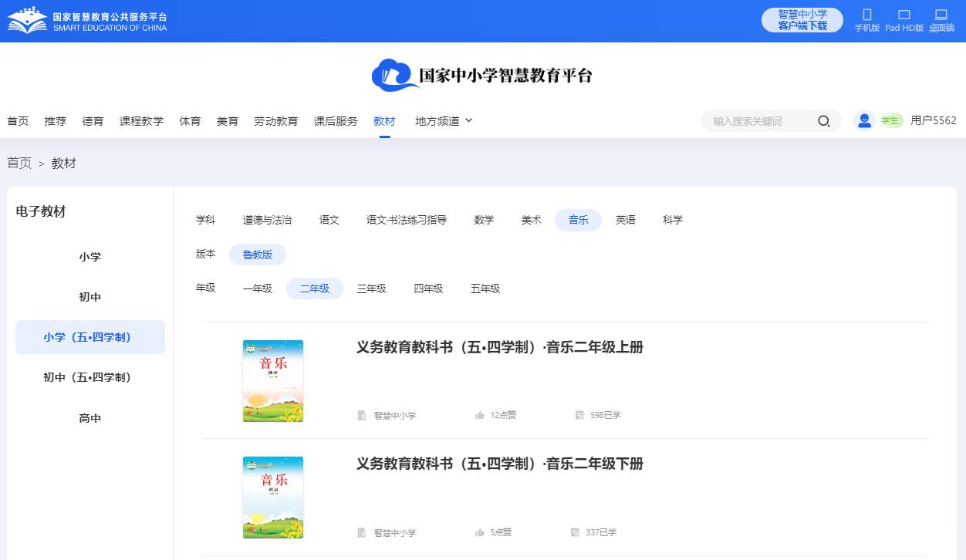Select the 音乐 subject filter

coord(579,220)
